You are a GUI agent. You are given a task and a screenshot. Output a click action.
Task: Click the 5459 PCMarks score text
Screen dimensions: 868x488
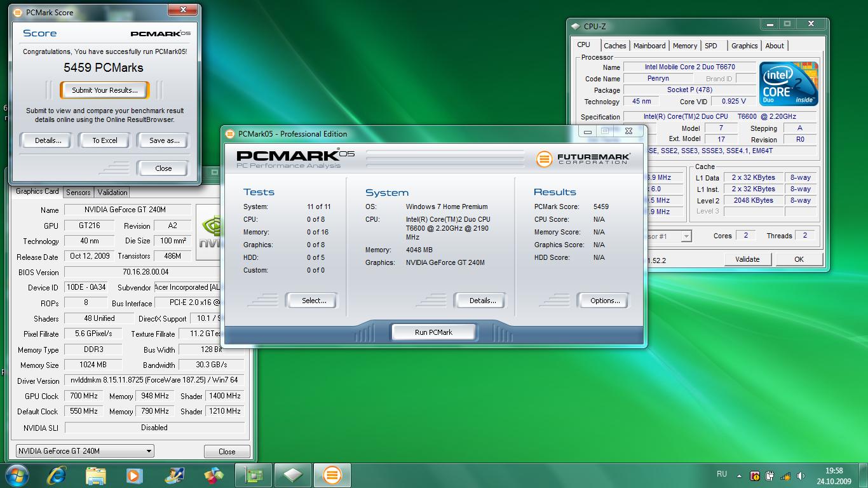(104, 67)
